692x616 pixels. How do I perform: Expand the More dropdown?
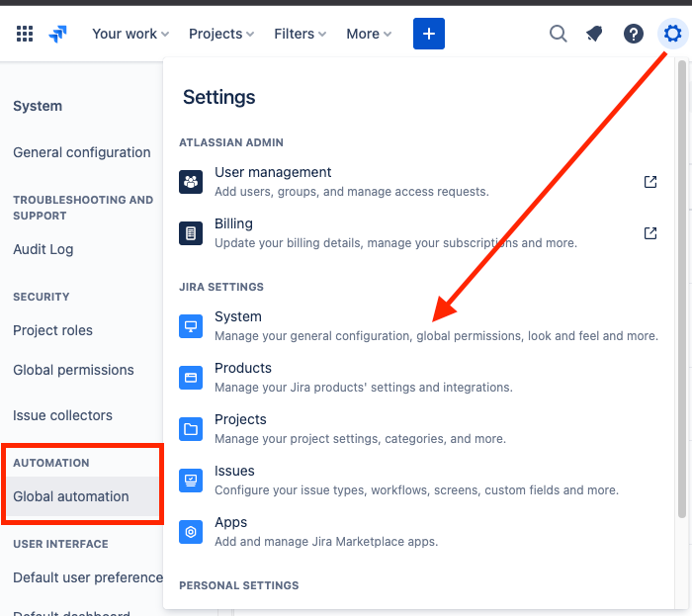369,34
